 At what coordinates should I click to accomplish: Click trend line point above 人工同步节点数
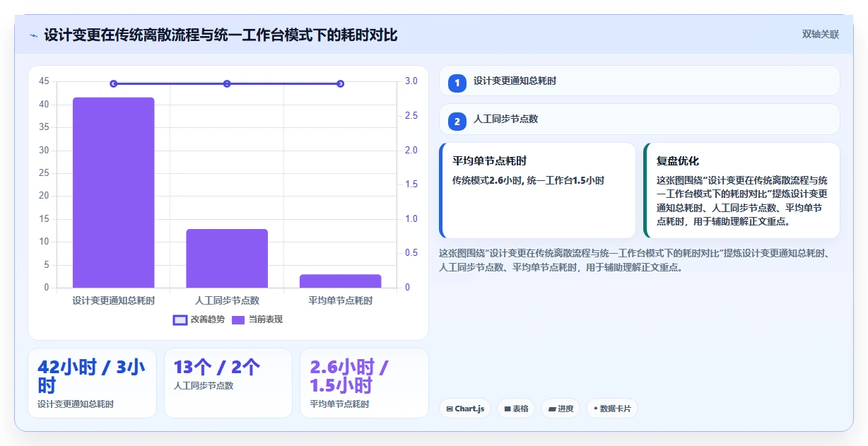227,83
